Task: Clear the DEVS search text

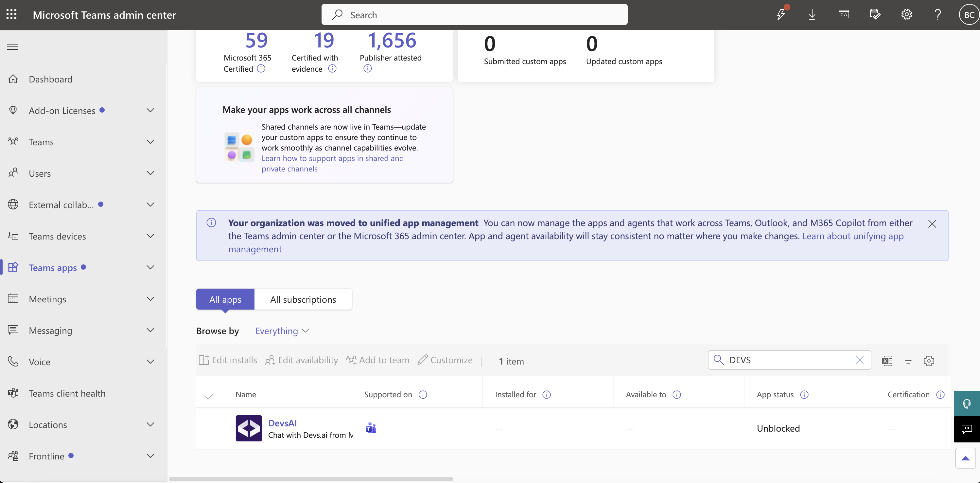Action: point(859,360)
